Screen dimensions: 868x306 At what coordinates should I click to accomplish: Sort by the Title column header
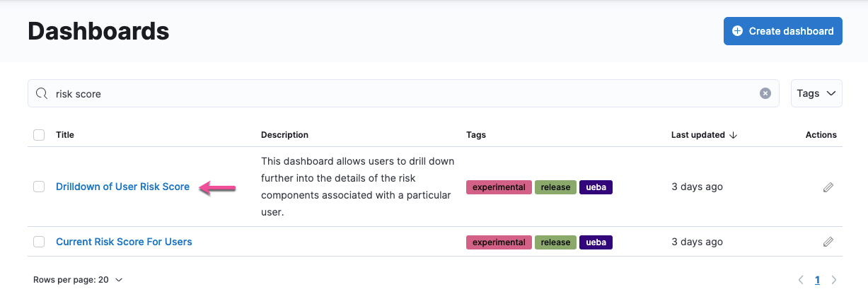65,135
